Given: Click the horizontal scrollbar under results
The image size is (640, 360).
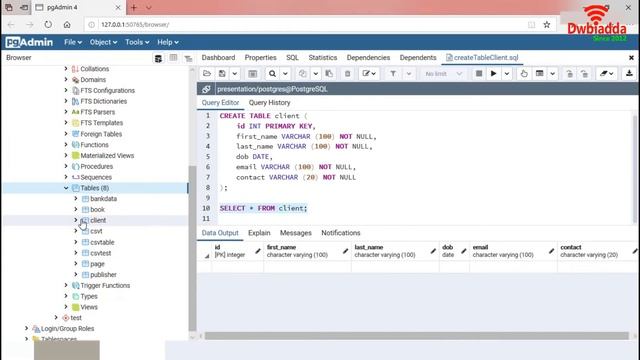Looking at the screenshot, I should pyautogui.click(x=416, y=336).
